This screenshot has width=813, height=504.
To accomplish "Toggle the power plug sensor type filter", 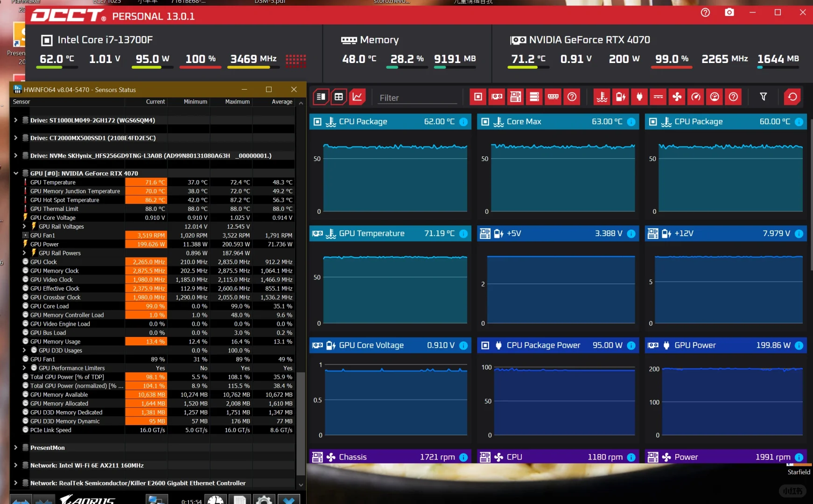I will (639, 97).
